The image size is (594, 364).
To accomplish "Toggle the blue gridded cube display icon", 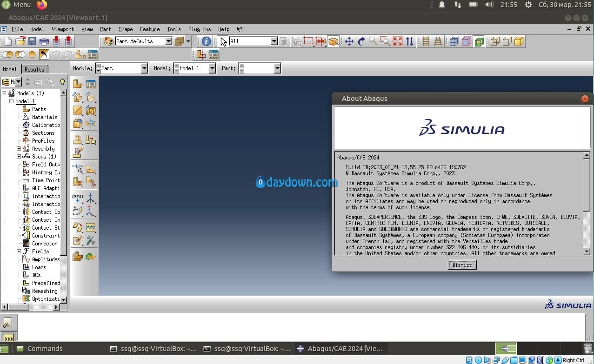I will (454, 41).
